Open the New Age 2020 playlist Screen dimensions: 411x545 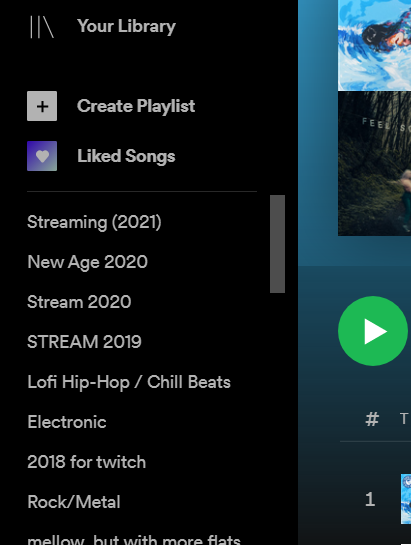click(x=87, y=262)
